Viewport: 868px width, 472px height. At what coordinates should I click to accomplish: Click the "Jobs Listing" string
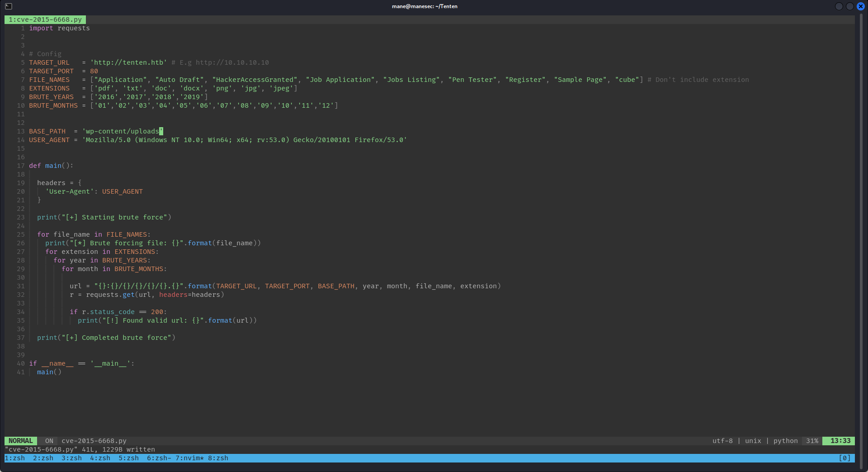coord(411,80)
